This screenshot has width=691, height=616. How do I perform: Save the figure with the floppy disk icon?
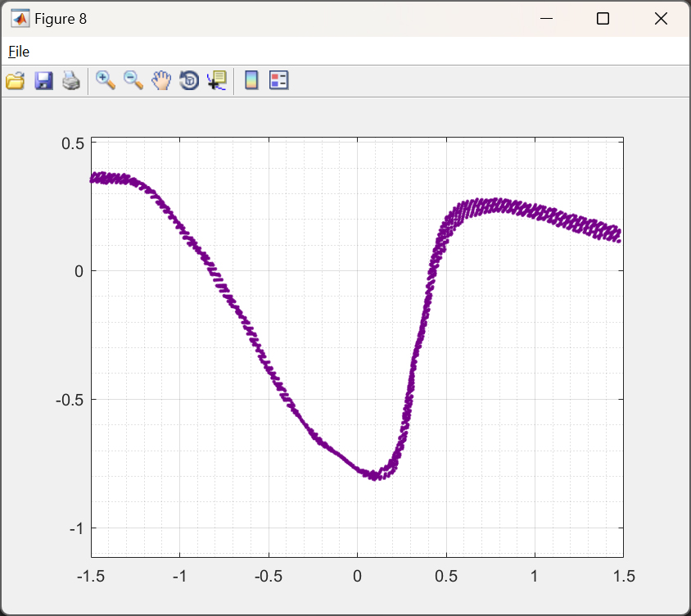click(x=43, y=80)
